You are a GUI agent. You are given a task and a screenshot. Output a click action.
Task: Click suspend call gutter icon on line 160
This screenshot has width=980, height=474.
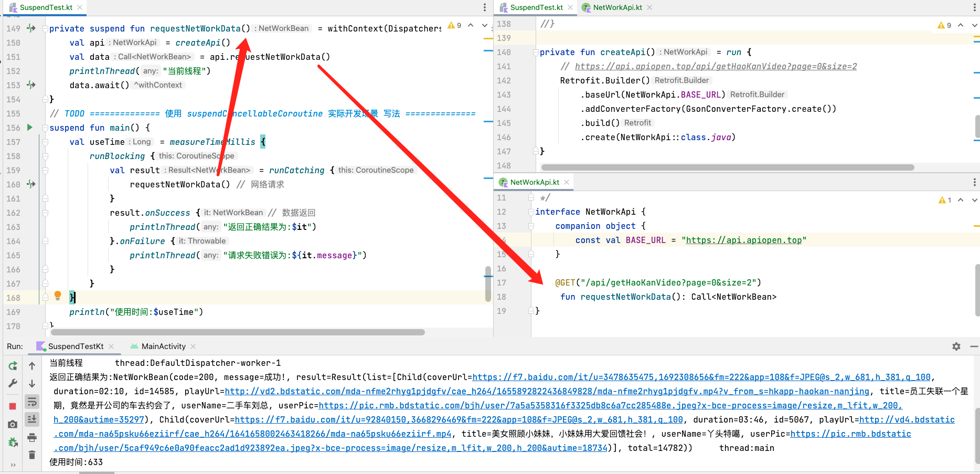click(x=31, y=184)
